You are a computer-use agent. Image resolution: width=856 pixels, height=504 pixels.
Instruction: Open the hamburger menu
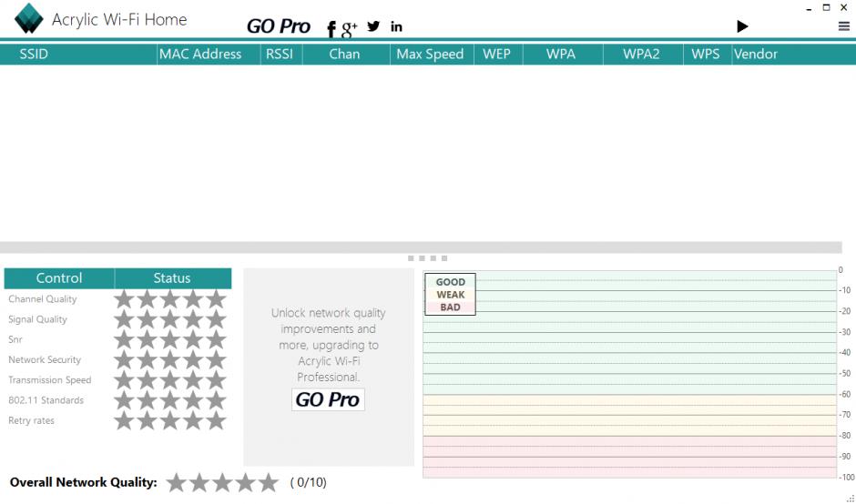(x=844, y=26)
